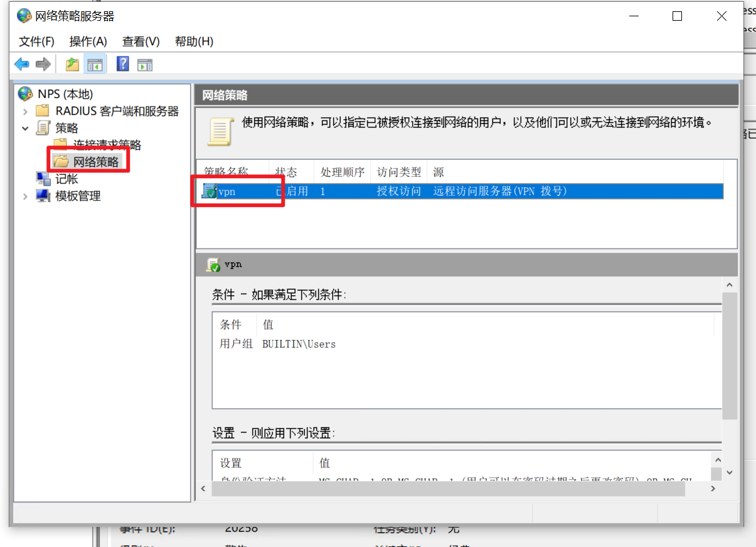Screen dimensions: 756x547
Task: Select the 记帐 accounting node
Action: (67, 179)
